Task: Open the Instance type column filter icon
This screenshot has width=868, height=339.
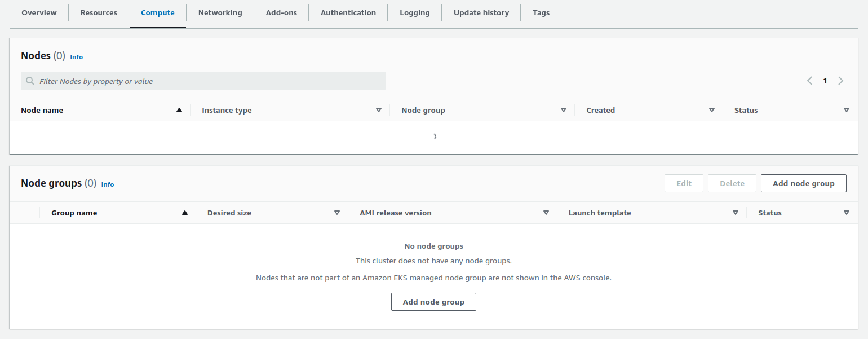Action: 379,109
